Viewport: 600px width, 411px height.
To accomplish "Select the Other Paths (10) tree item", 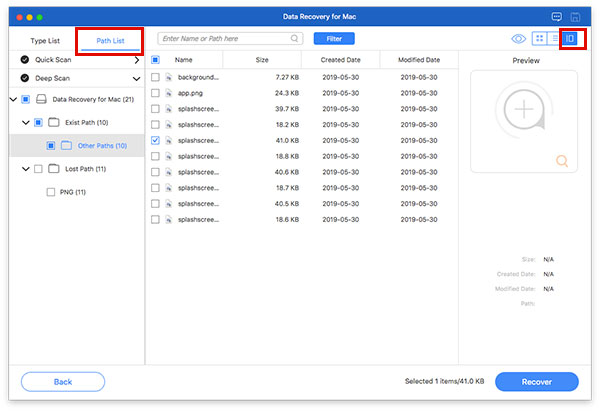I will click(77, 145).
